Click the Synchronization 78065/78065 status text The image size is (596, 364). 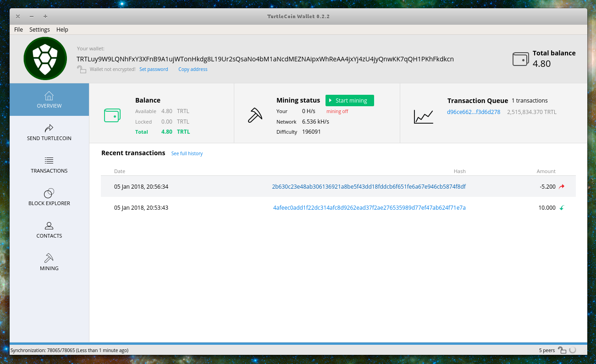click(69, 350)
